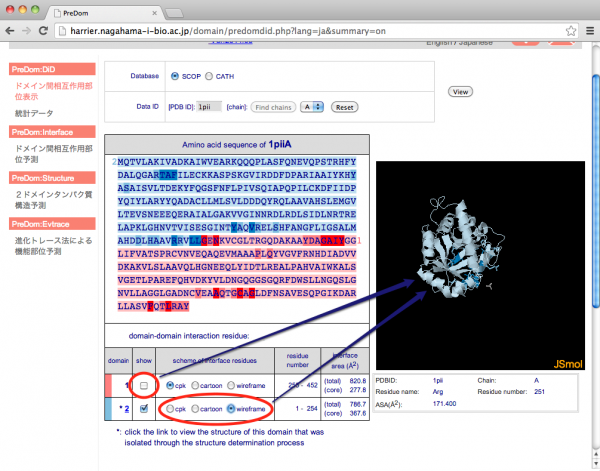The height and width of the screenshot is (471, 600).
Task: Choose cpk scheme for domain 2
Action: 169,408
